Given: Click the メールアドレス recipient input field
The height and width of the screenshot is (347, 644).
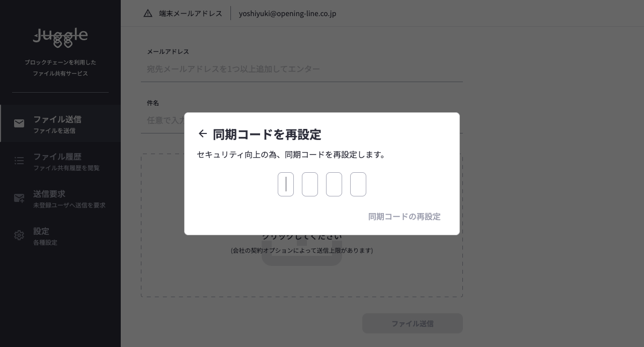Looking at the screenshot, I should point(302,69).
